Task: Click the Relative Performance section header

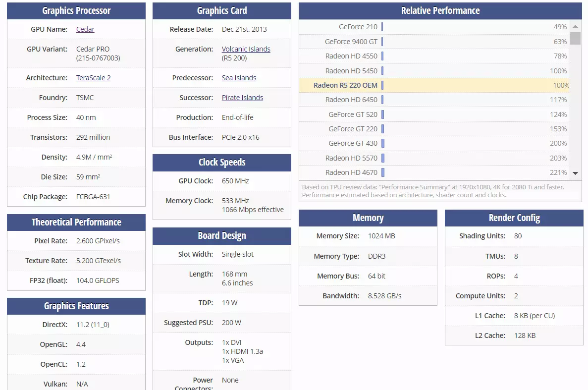Action: 440,11
